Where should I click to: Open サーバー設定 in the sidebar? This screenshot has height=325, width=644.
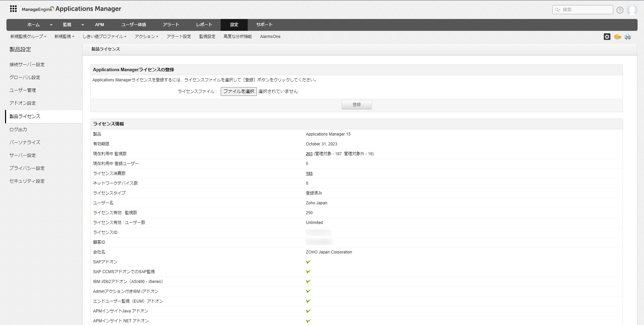pos(23,155)
